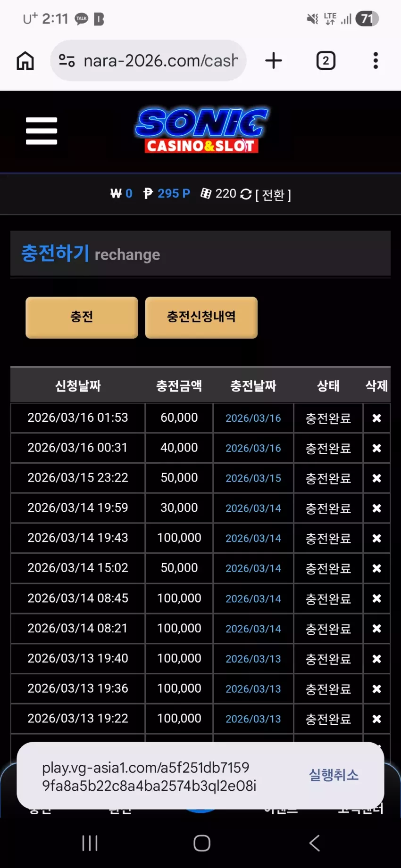Tap the site settings icon in address bar

(x=67, y=61)
